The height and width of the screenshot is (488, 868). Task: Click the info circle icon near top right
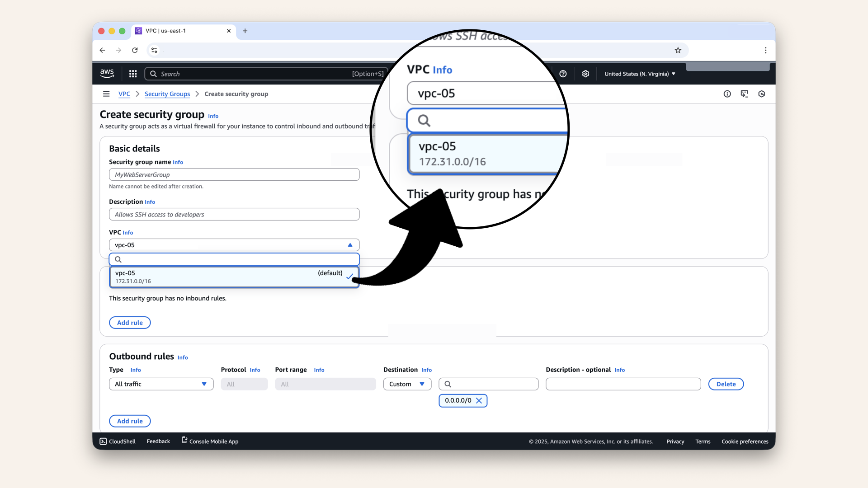click(727, 94)
